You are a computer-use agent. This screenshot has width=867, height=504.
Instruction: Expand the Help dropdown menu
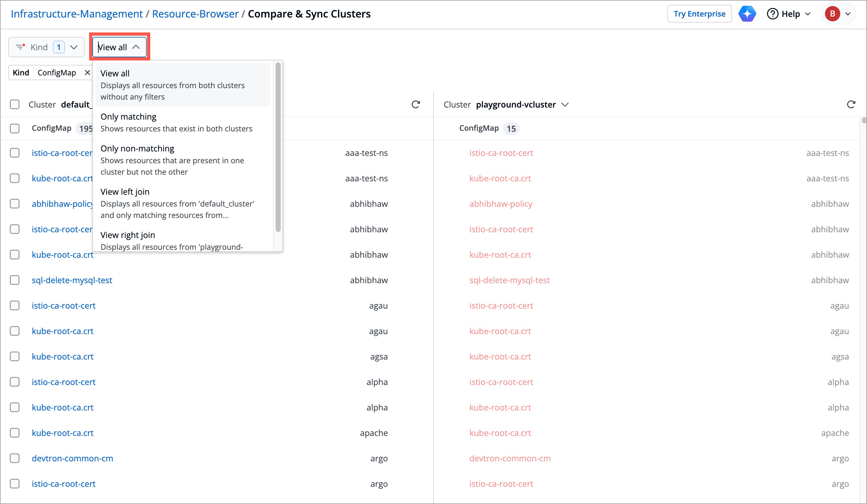pos(808,14)
